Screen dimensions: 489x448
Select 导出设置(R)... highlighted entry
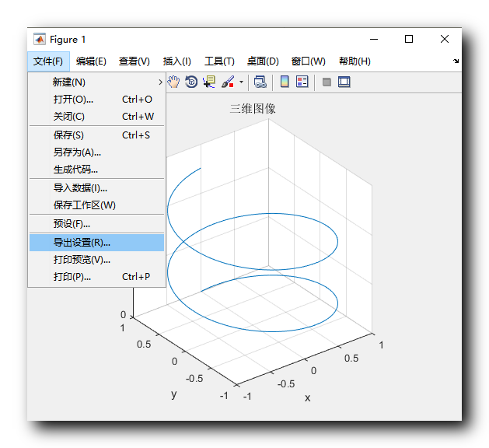[x=96, y=243]
